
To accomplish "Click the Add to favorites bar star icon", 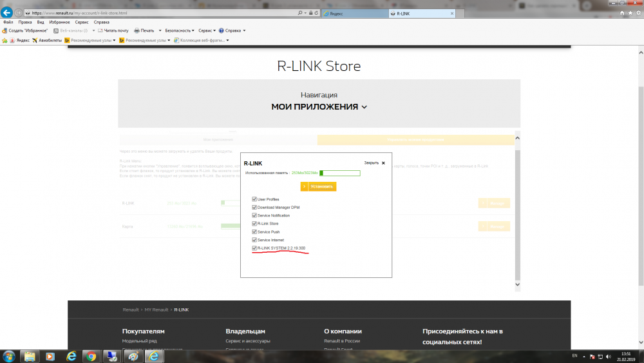I will click(x=5, y=40).
